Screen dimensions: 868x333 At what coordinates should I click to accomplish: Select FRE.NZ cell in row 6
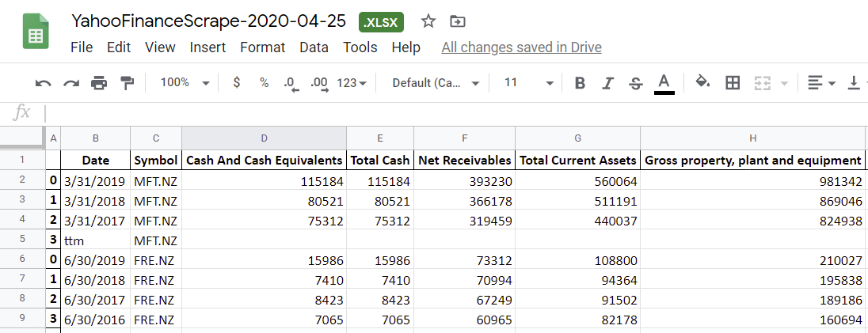[x=156, y=259]
